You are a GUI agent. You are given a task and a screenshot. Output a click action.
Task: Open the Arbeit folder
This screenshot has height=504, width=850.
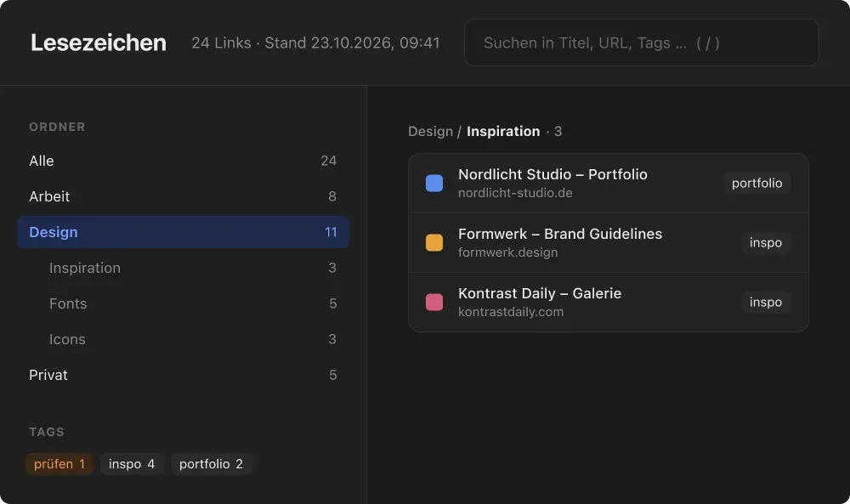[x=184, y=196]
